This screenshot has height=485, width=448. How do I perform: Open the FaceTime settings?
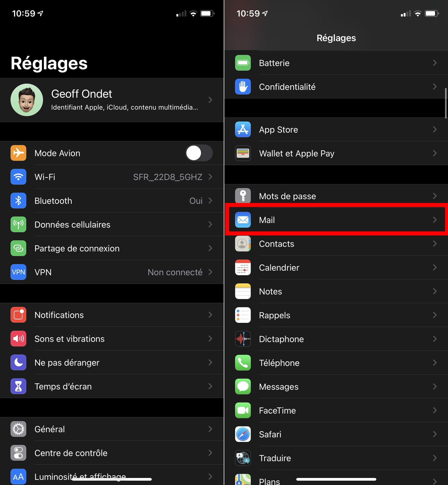point(336,410)
